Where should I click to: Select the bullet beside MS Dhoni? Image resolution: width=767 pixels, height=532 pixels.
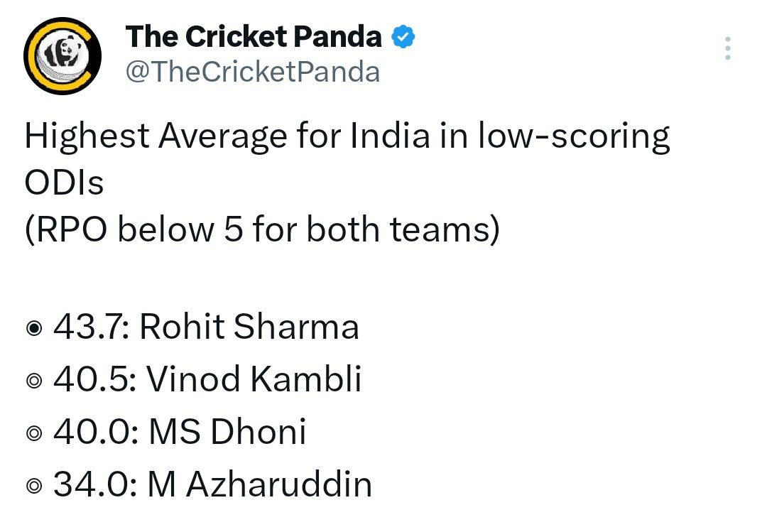point(34,433)
